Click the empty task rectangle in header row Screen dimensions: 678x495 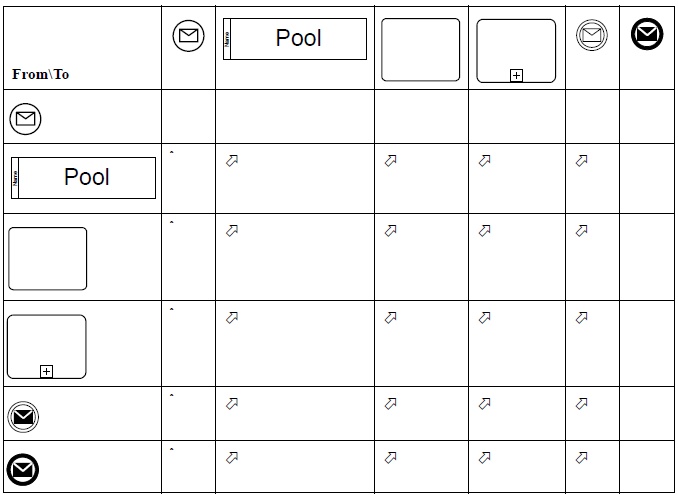click(420, 50)
